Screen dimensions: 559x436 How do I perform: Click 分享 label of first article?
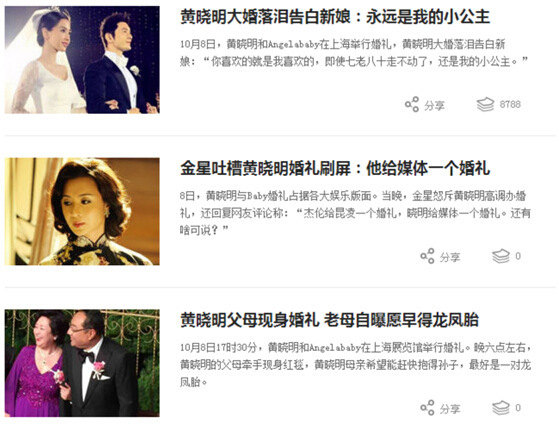(x=434, y=106)
